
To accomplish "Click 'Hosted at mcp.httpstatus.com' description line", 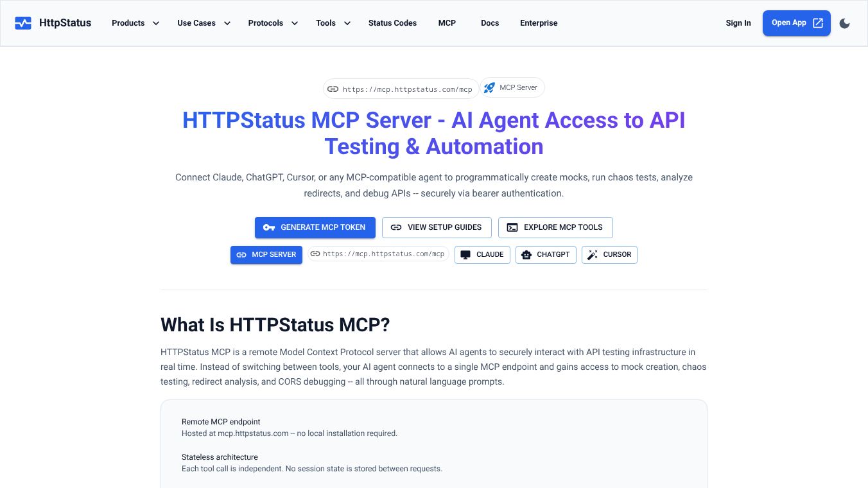I will 290,433.
